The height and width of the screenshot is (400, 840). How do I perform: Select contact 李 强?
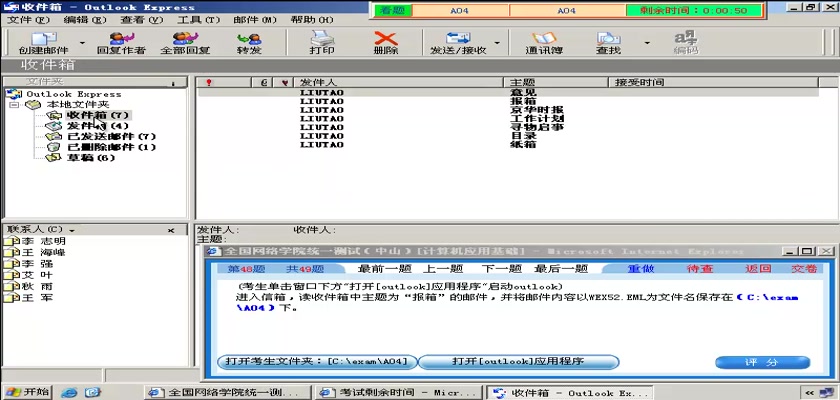coord(29,263)
